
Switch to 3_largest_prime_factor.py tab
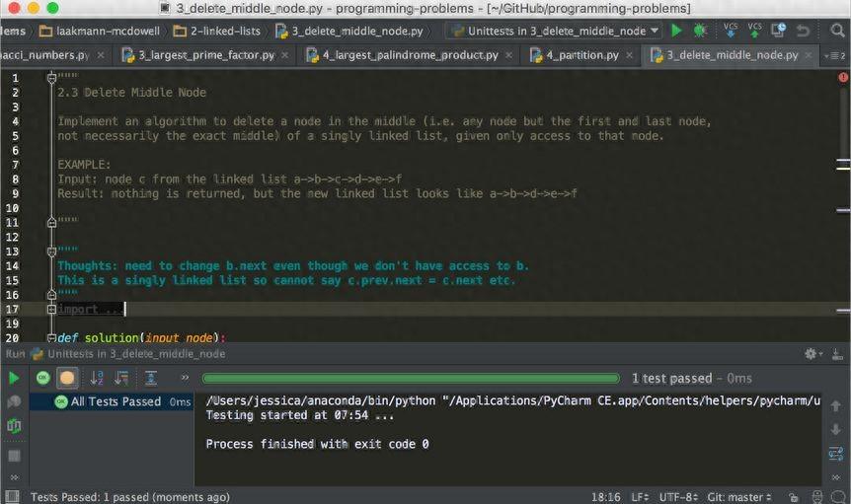pyautogui.click(x=206, y=55)
